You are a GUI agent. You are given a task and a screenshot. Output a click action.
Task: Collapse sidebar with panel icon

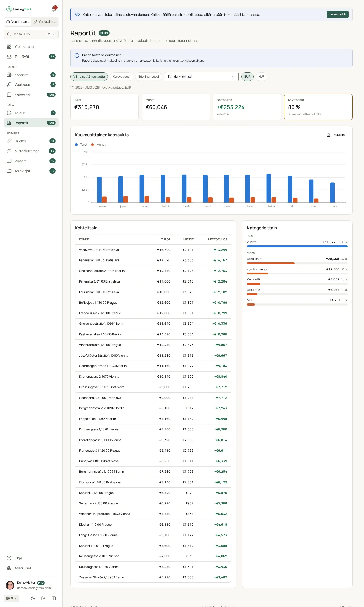54,598
